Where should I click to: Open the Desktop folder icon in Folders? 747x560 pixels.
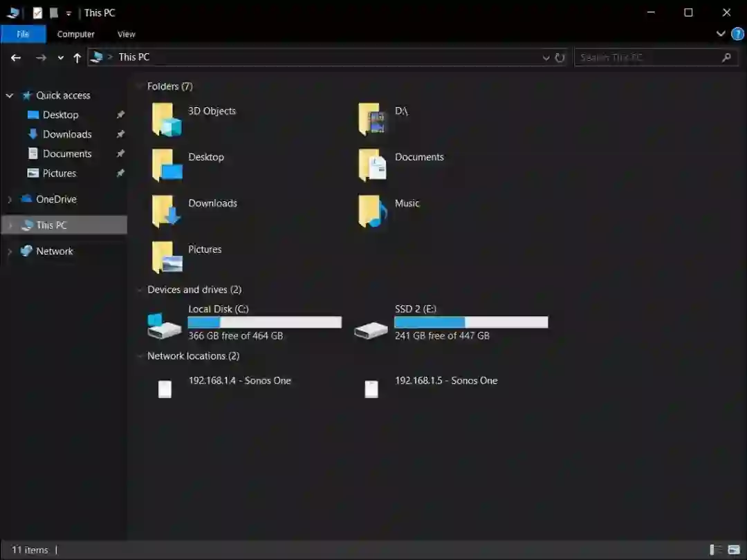coord(167,166)
